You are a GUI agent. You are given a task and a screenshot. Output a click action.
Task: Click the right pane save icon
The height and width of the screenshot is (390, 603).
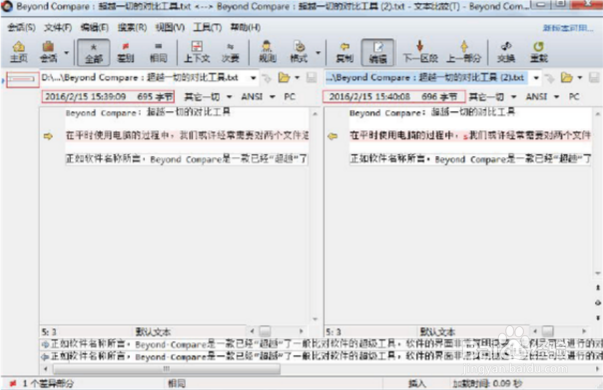pos(594,78)
